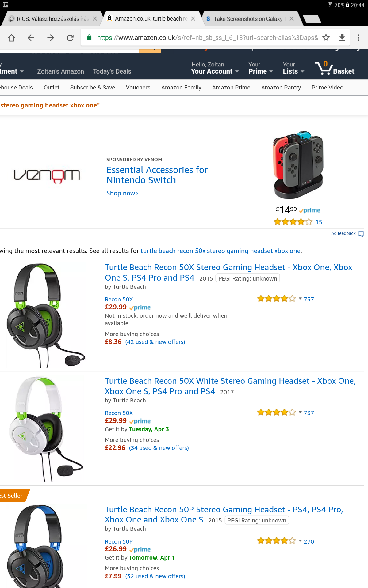Image resolution: width=368 pixels, height=588 pixels.
Task: Open Today's Deals in the navigation
Action: point(112,71)
